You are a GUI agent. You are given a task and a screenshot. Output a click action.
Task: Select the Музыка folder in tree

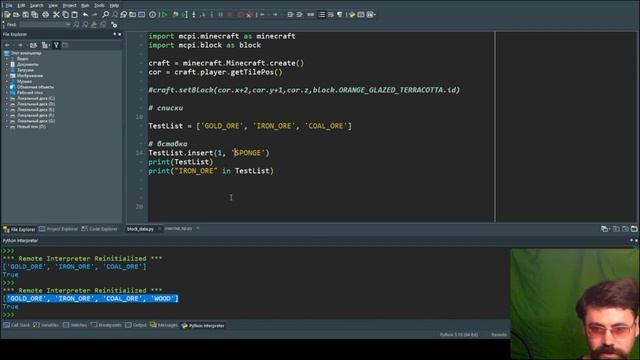pos(24,82)
